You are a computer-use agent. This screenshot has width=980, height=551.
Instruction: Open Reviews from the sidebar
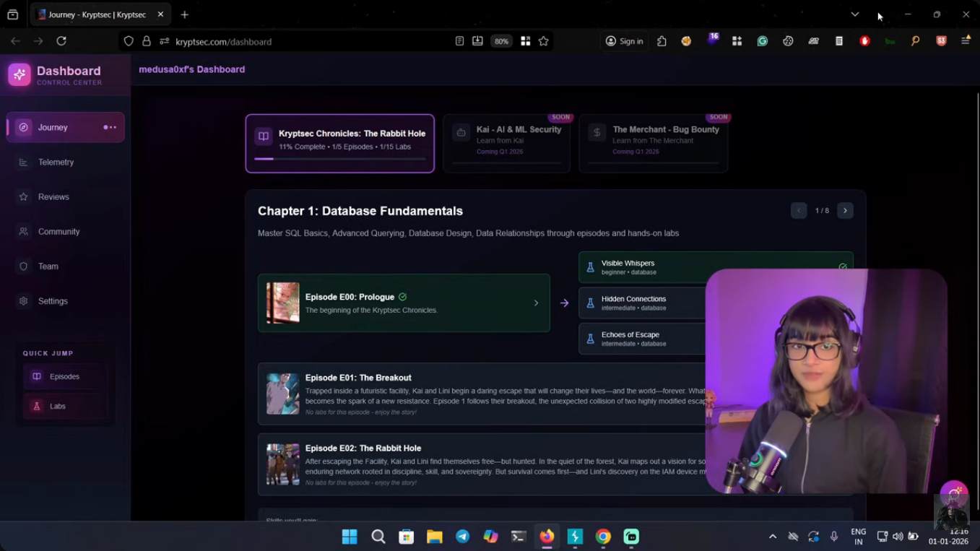[53, 197]
